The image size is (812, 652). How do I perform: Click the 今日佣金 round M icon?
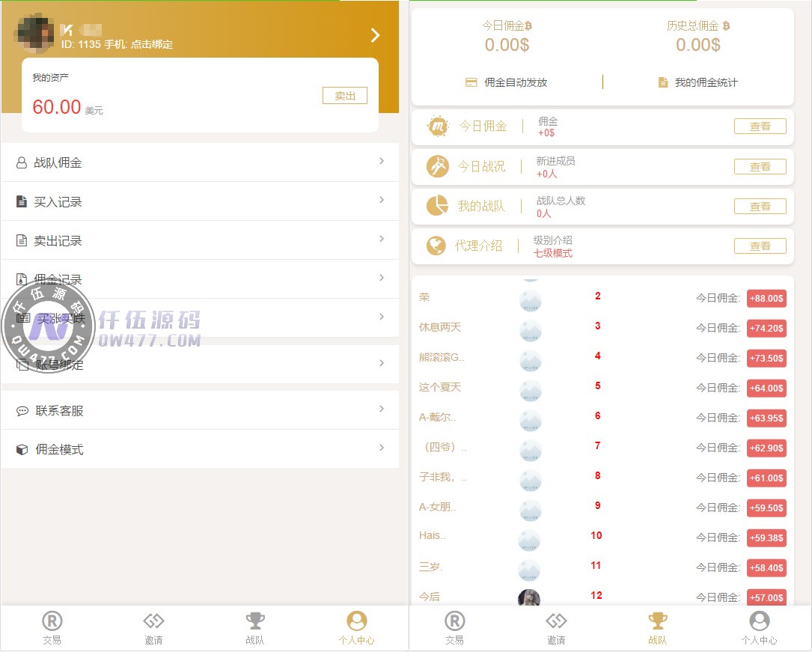point(439,127)
